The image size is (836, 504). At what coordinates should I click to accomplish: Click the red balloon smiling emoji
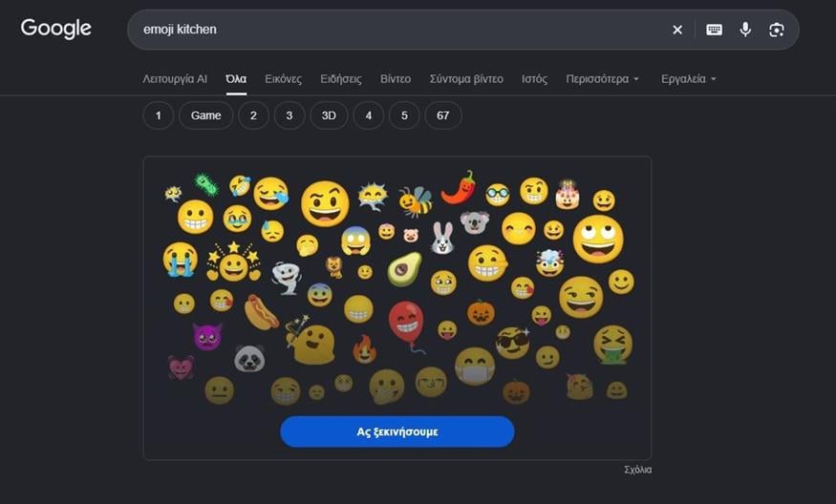click(407, 325)
